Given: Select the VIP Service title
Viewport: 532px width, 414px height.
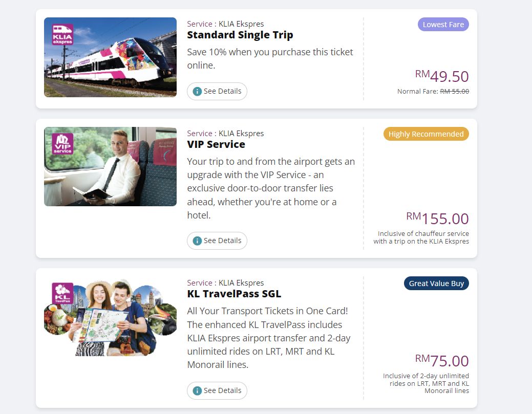Looking at the screenshot, I should click(x=216, y=144).
